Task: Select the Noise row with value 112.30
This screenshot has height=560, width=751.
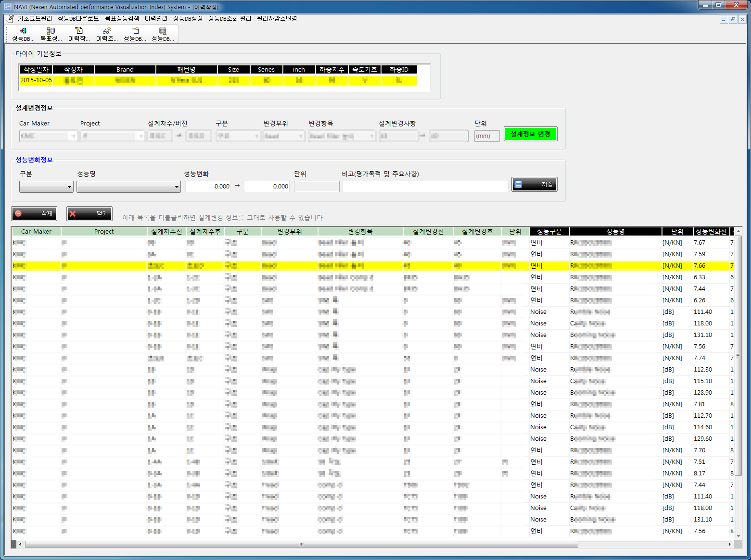Action: tap(373, 370)
